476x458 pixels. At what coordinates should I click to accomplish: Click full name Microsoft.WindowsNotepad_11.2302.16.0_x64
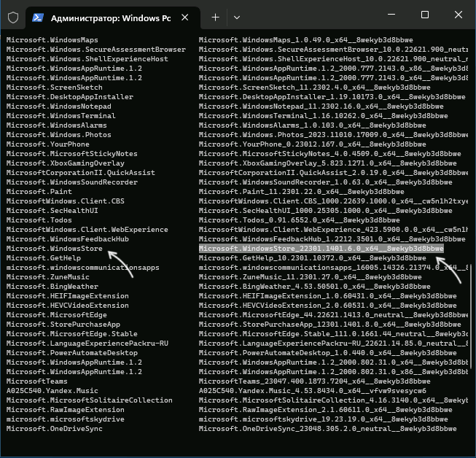[321, 106]
